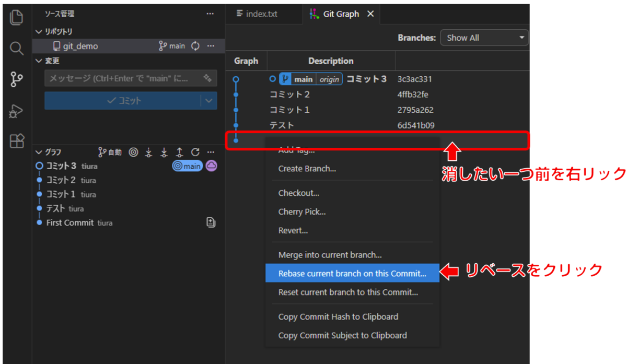Open the Search view icon
This screenshot has height=364, width=627.
pyautogui.click(x=17, y=49)
